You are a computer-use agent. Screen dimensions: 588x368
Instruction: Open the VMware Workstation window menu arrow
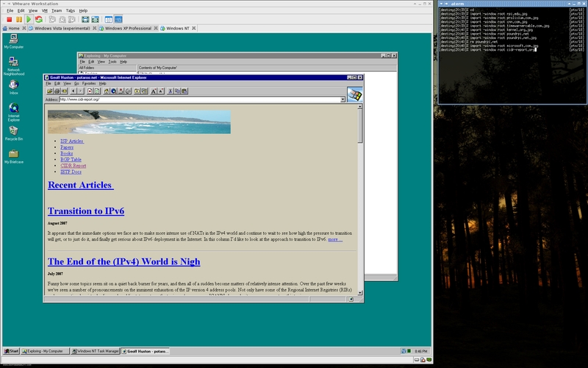(x=4, y=4)
